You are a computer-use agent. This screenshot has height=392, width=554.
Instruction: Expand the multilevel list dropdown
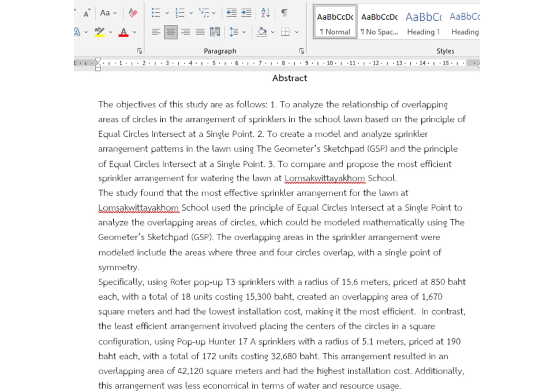point(214,13)
